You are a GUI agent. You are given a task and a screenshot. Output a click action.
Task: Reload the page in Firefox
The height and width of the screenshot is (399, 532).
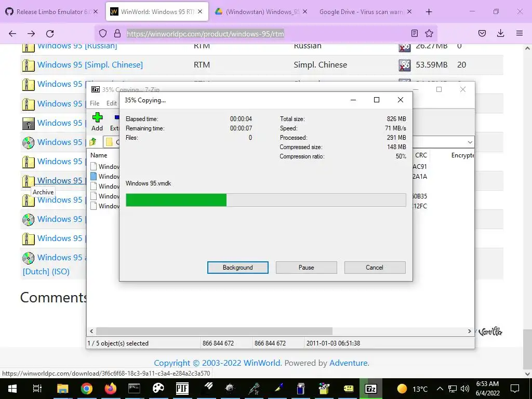(50, 33)
